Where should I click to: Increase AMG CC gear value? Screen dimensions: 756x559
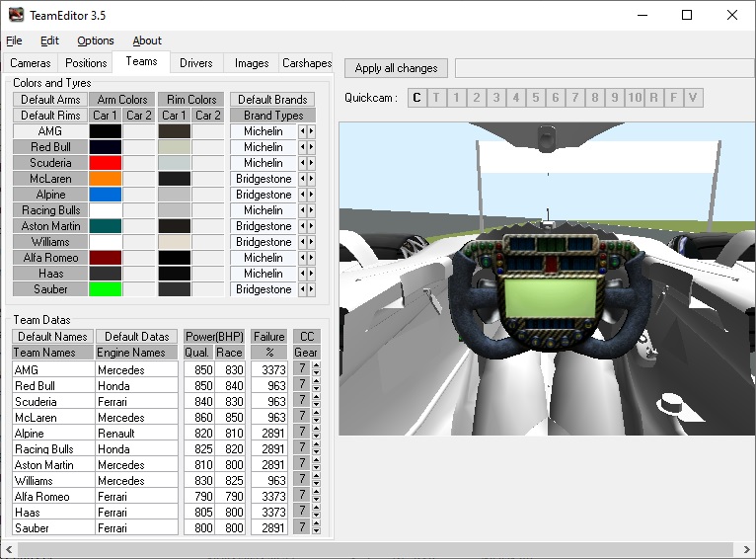316,365
